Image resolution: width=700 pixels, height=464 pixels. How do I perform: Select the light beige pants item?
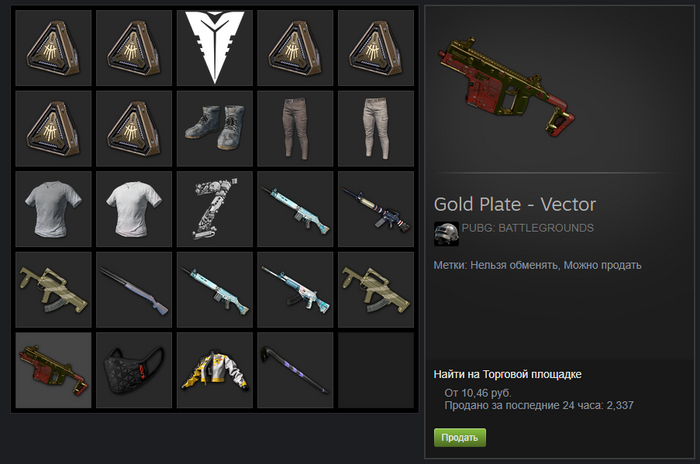(x=376, y=129)
